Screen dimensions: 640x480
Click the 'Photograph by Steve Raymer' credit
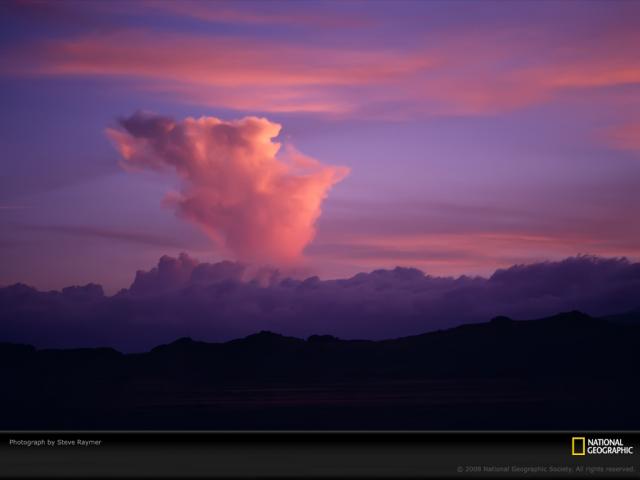(x=55, y=442)
